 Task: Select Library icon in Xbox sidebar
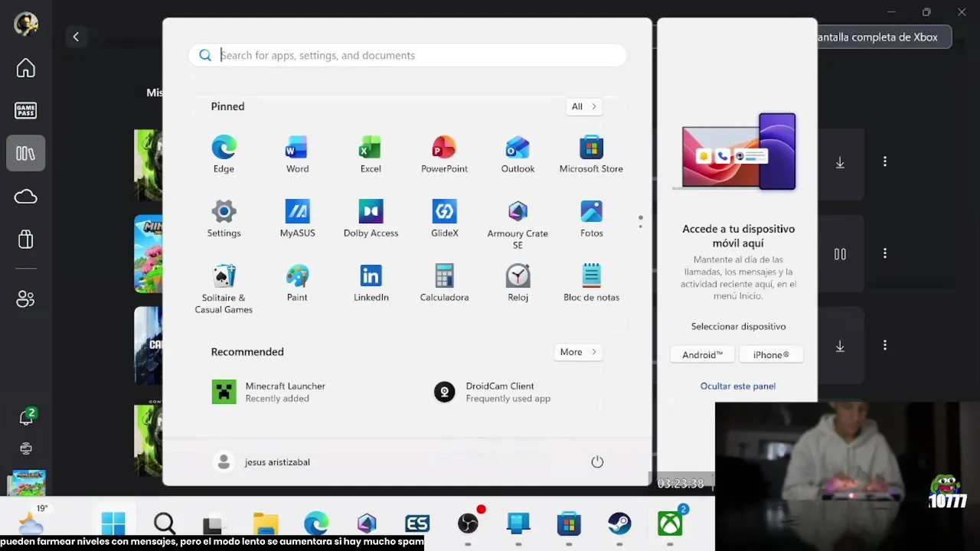[26, 153]
